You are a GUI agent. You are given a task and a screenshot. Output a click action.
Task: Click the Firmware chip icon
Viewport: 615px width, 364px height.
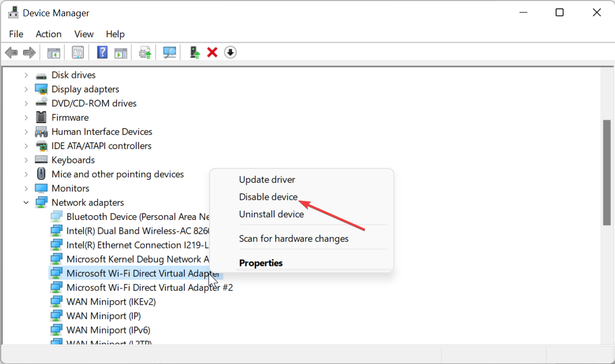click(41, 117)
